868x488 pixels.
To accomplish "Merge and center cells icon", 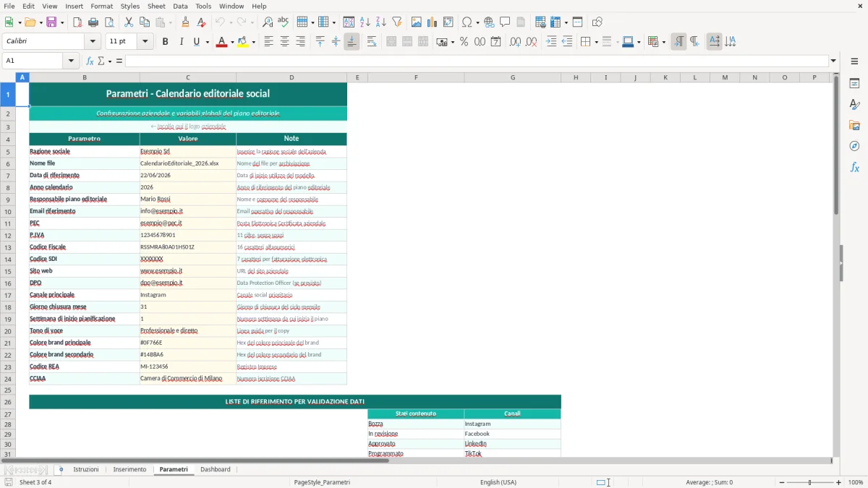I will [x=391, y=42].
